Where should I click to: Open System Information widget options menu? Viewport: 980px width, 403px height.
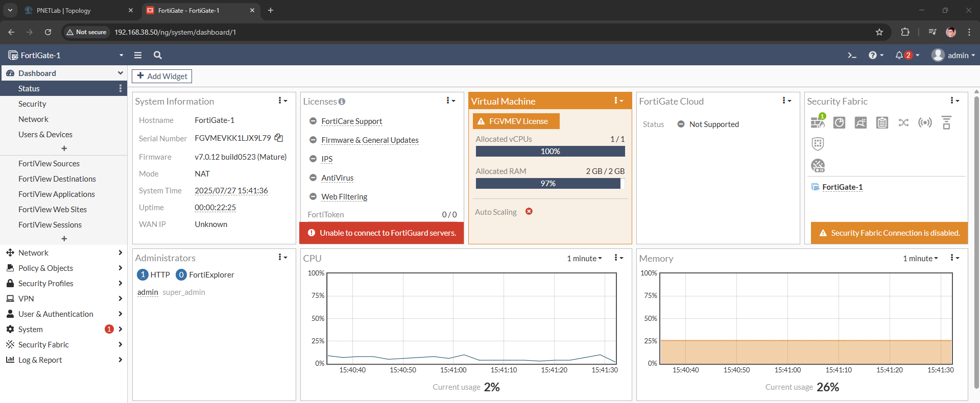[x=282, y=100]
